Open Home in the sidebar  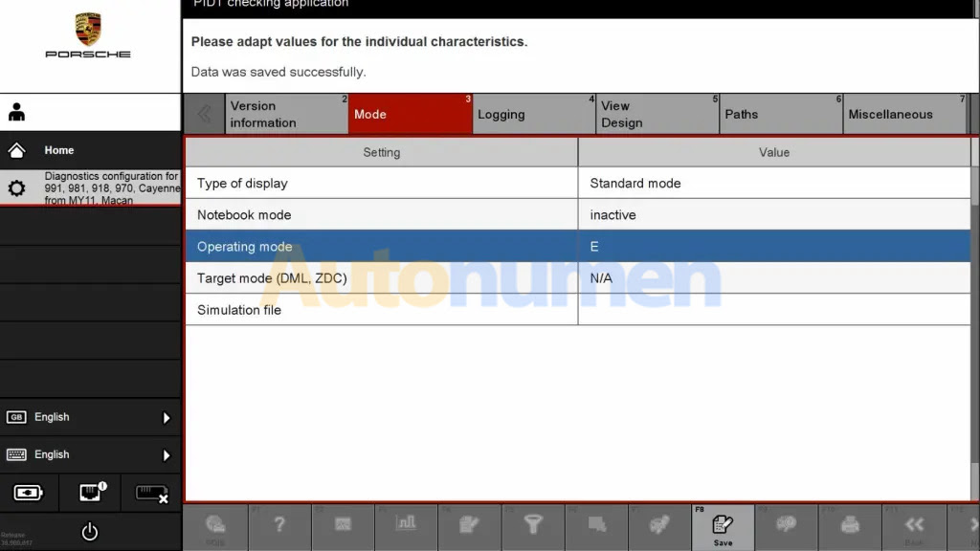(90, 150)
